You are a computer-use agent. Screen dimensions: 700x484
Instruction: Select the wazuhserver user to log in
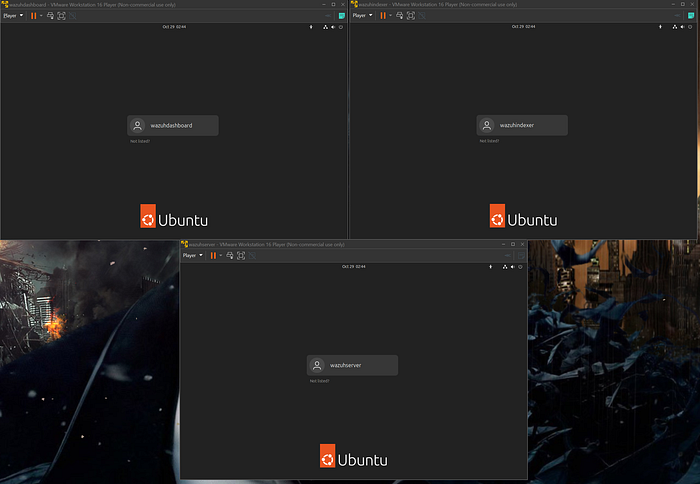(352, 365)
